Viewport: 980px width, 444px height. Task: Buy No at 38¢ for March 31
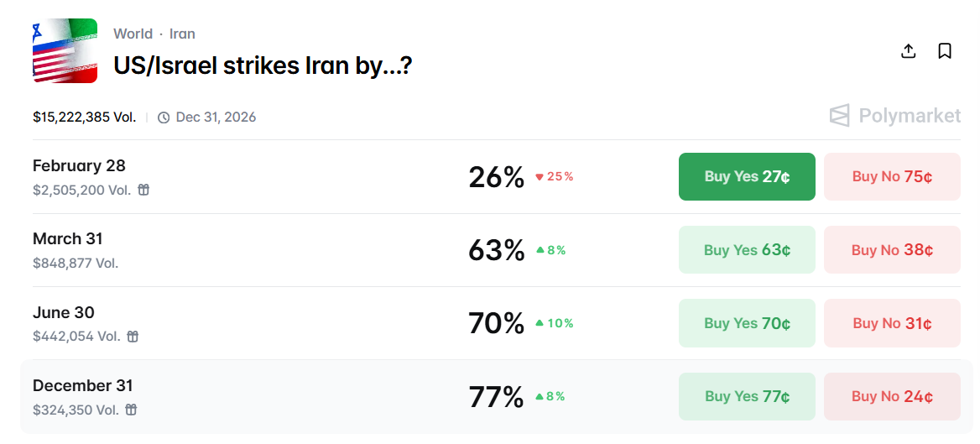coord(892,250)
